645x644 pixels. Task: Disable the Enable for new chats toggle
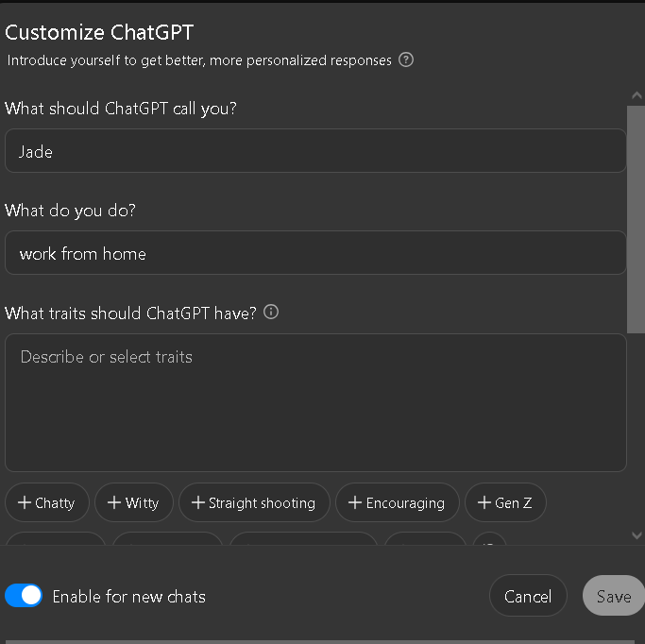pyautogui.click(x=24, y=595)
